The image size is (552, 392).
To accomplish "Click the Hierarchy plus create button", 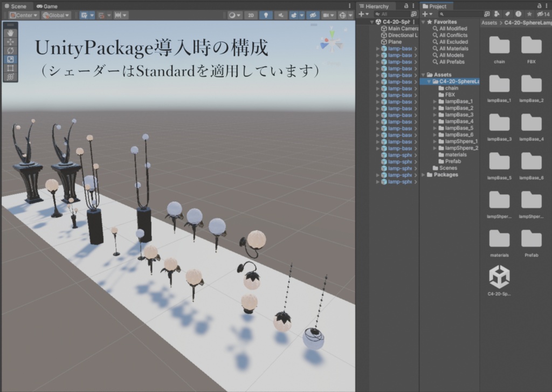I will click(x=363, y=14).
